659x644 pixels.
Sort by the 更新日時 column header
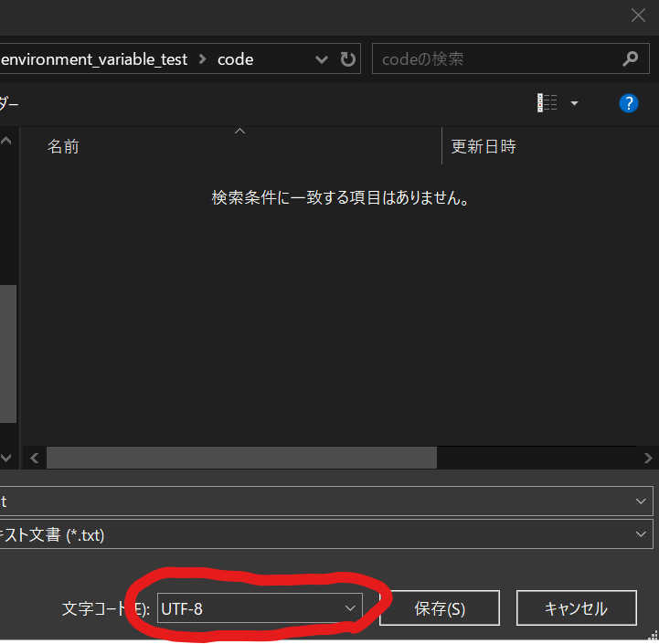[x=484, y=146]
